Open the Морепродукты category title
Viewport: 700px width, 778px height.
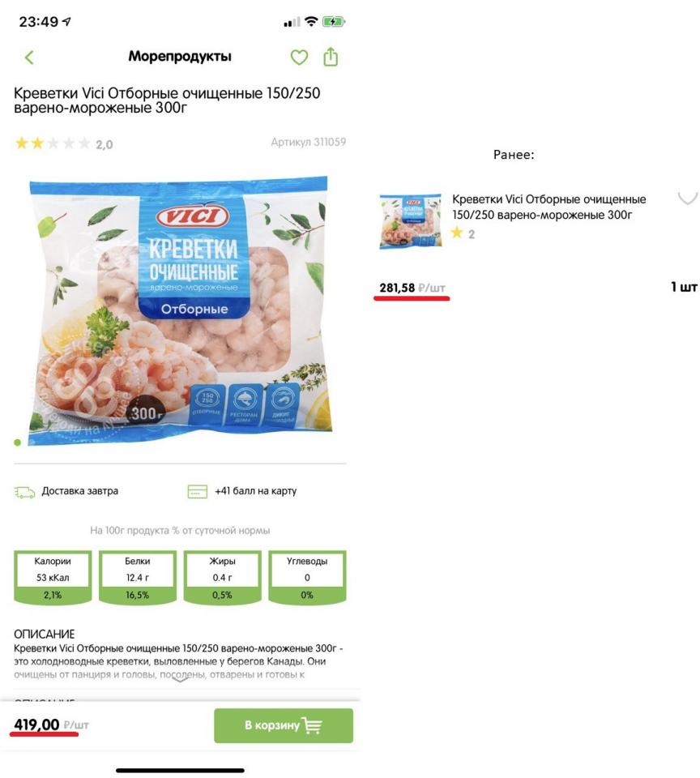pos(180,57)
